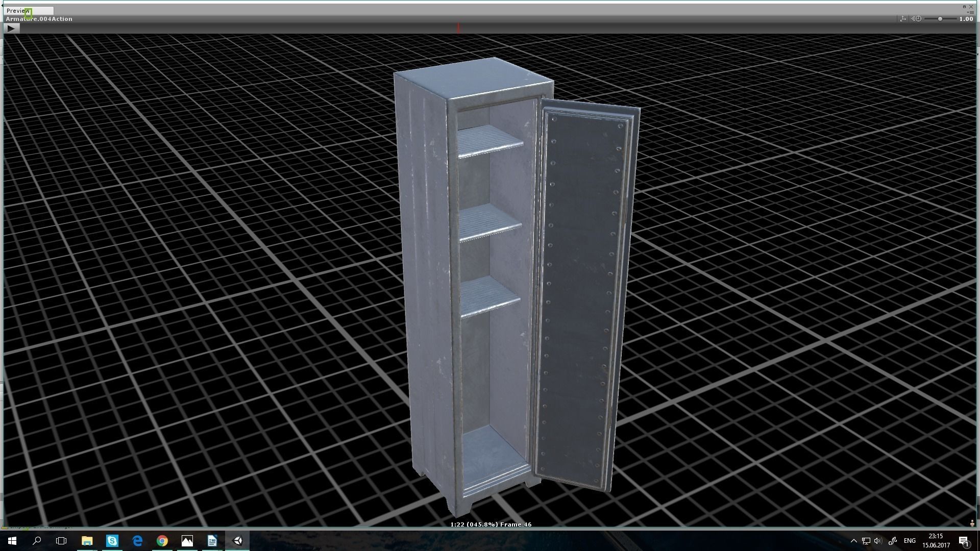Open the clock showing 23:15
Image resolution: width=980 pixels, height=551 pixels.
pos(936,541)
